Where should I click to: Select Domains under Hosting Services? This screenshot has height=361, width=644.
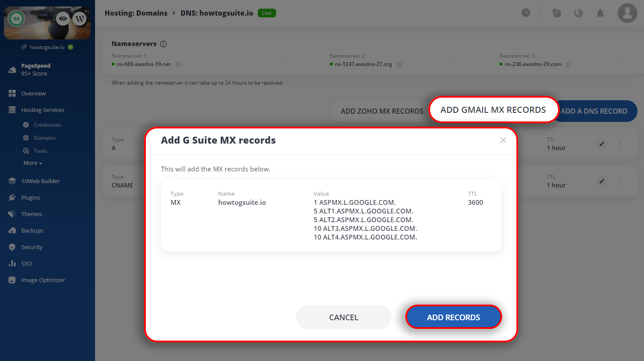[x=45, y=138]
